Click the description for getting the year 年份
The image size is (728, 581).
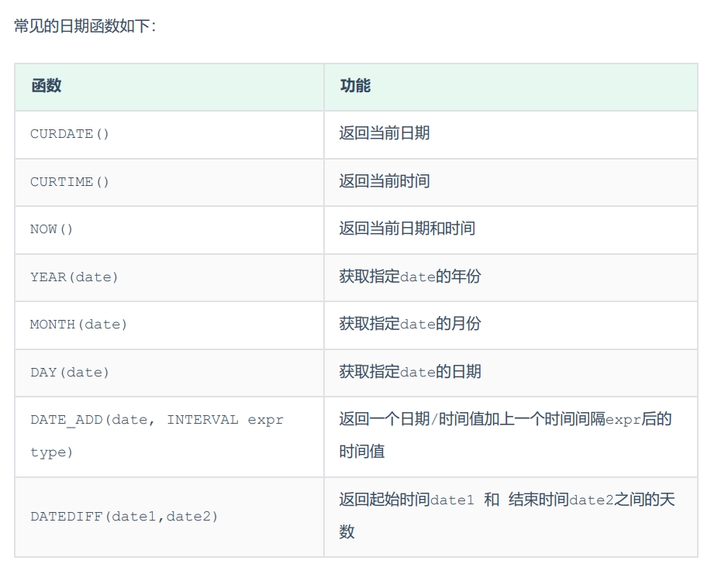[409, 277]
